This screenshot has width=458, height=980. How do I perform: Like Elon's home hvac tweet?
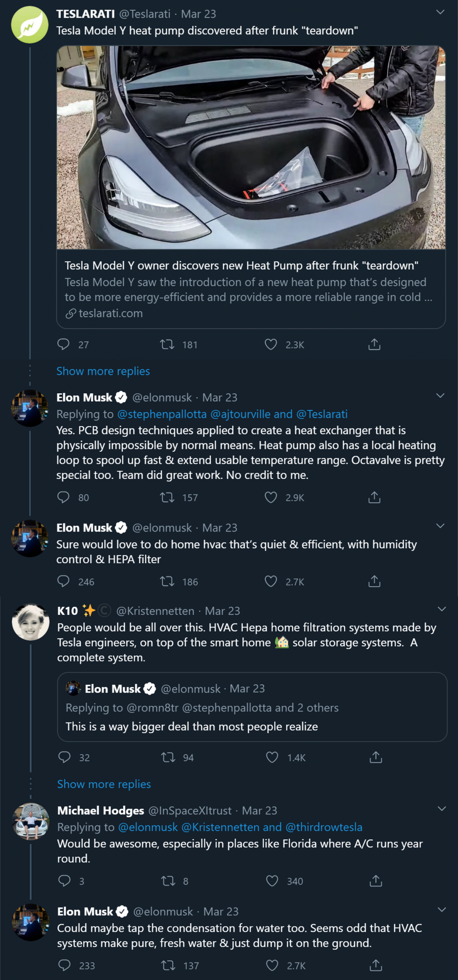(271, 581)
